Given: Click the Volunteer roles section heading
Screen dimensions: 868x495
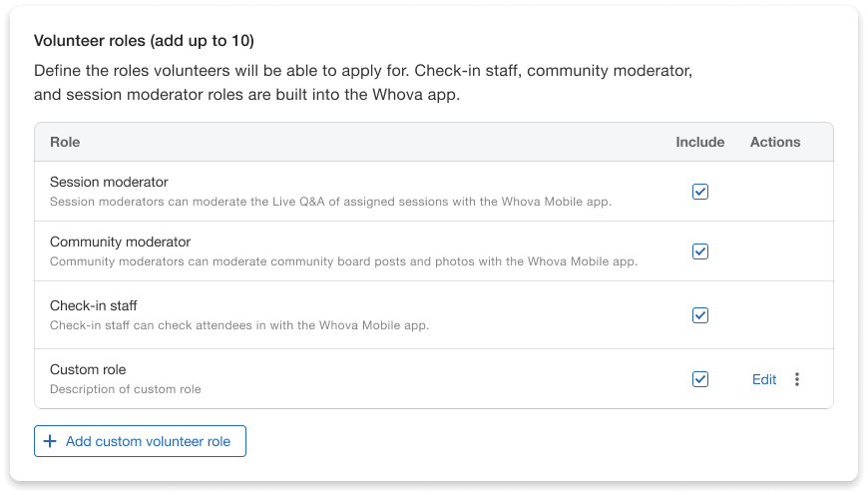Looking at the screenshot, I should click(x=144, y=41).
